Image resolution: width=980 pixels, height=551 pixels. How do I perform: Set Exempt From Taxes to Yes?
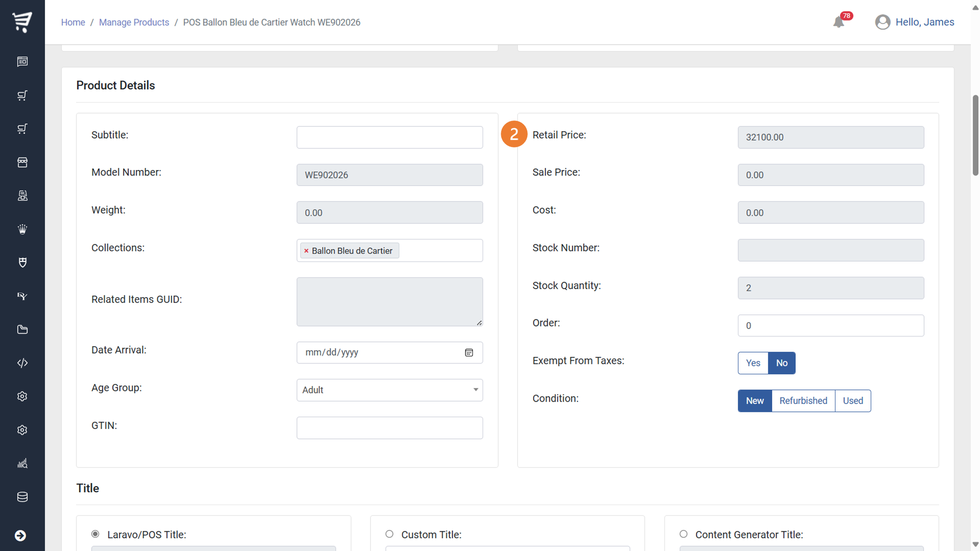(x=753, y=363)
